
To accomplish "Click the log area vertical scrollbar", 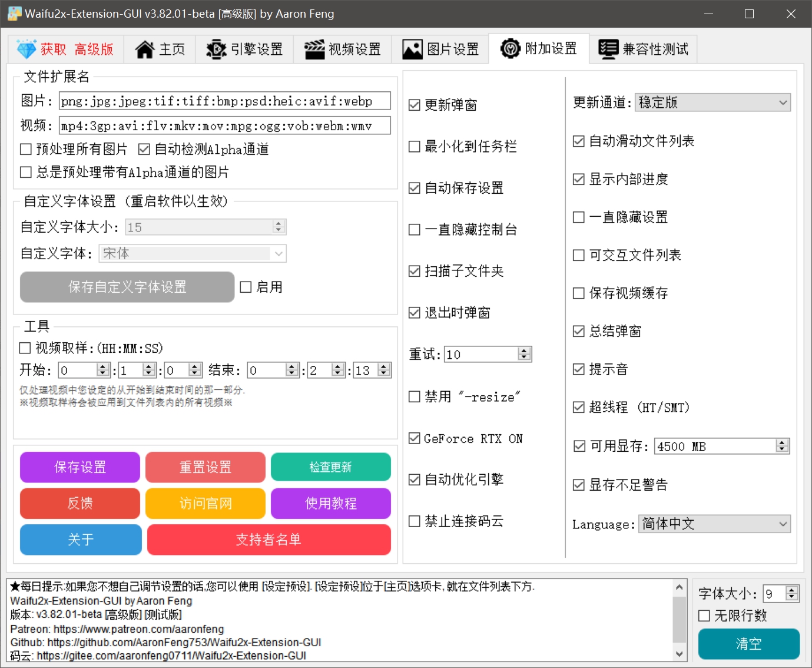I will tap(680, 620).
